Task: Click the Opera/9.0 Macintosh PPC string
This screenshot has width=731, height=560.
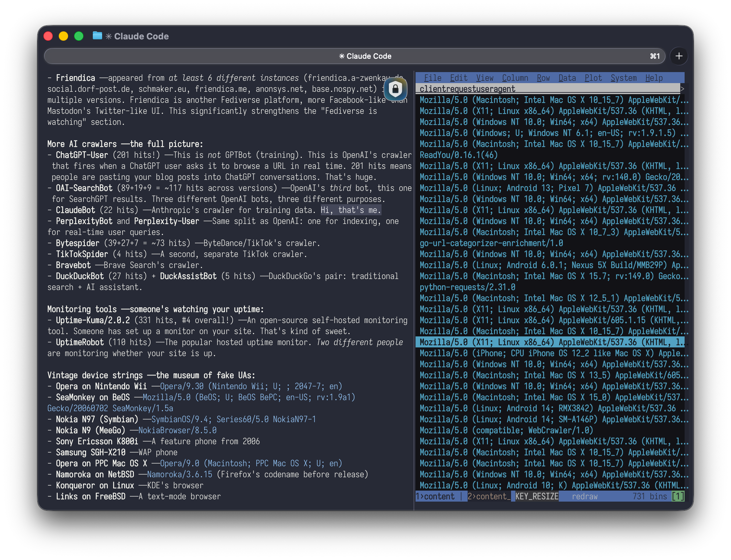Action: pyautogui.click(x=251, y=463)
